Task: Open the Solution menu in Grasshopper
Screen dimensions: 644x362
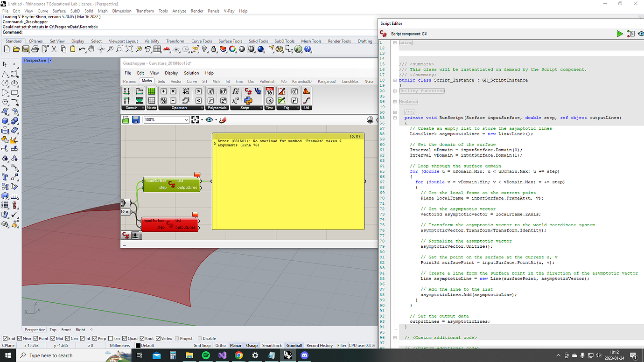Action: [x=191, y=73]
